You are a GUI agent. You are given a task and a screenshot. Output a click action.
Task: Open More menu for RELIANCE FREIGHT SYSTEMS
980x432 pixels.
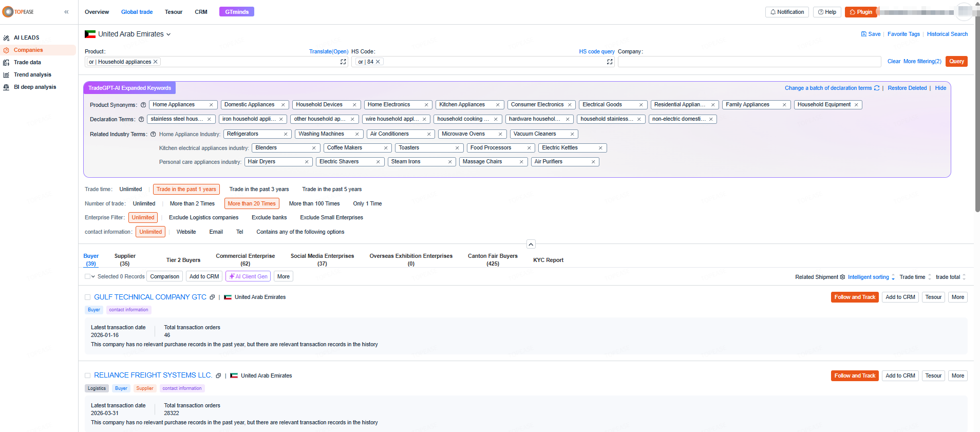(x=958, y=376)
